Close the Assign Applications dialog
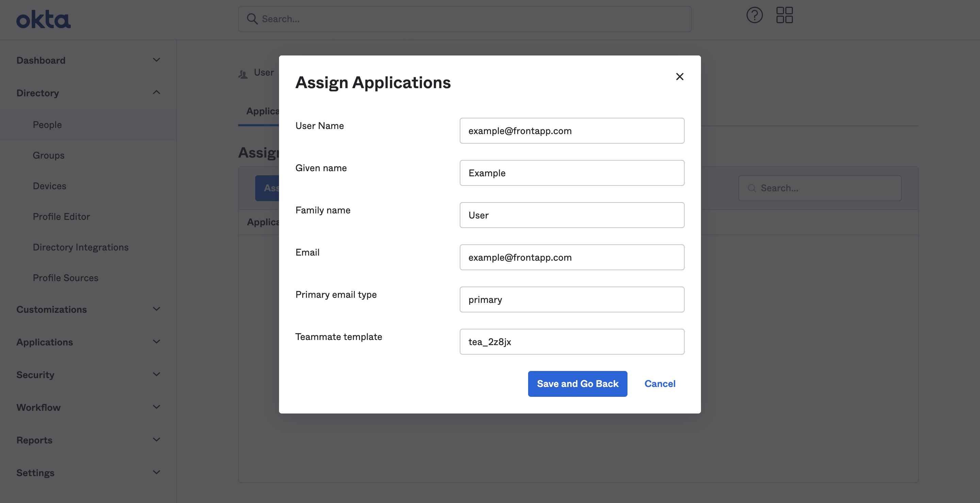Image resolution: width=980 pixels, height=503 pixels. click(680, 77)
